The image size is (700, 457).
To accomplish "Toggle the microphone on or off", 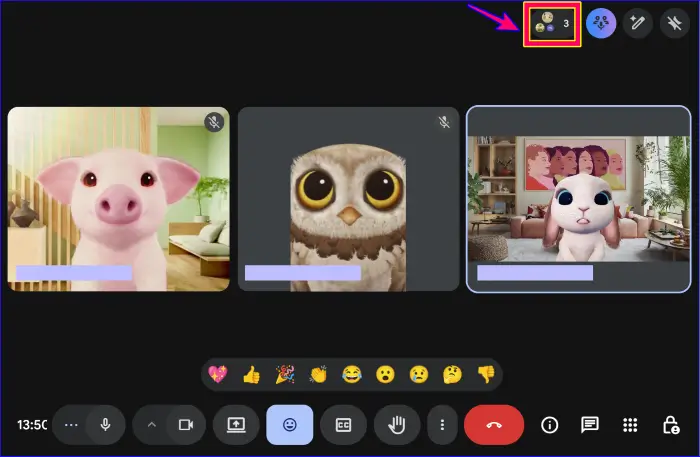I will tap(105, 425).
